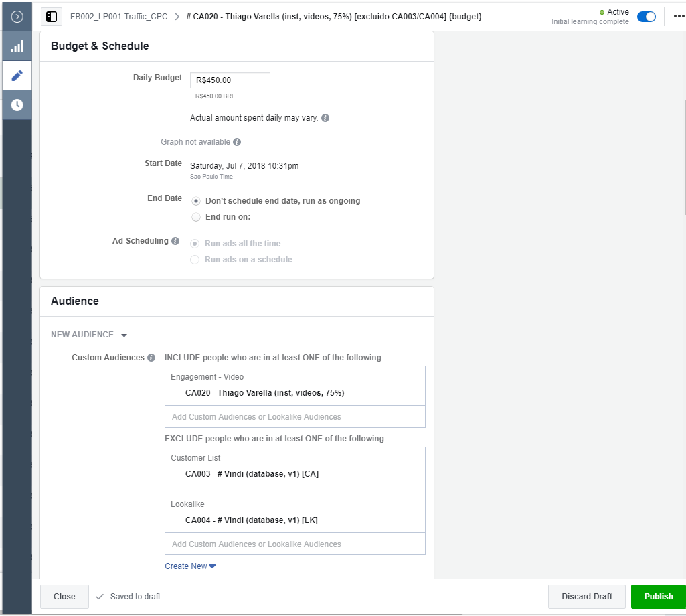This screenshot has height=616, width=686.
Task: Toggle the Active ad set switch
Action: coord(646,17)
